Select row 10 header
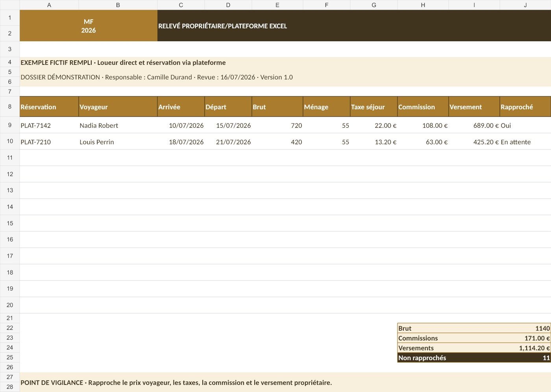Image resolution: width=551 pixels, height=392 pixels. (x=10, y=141)
